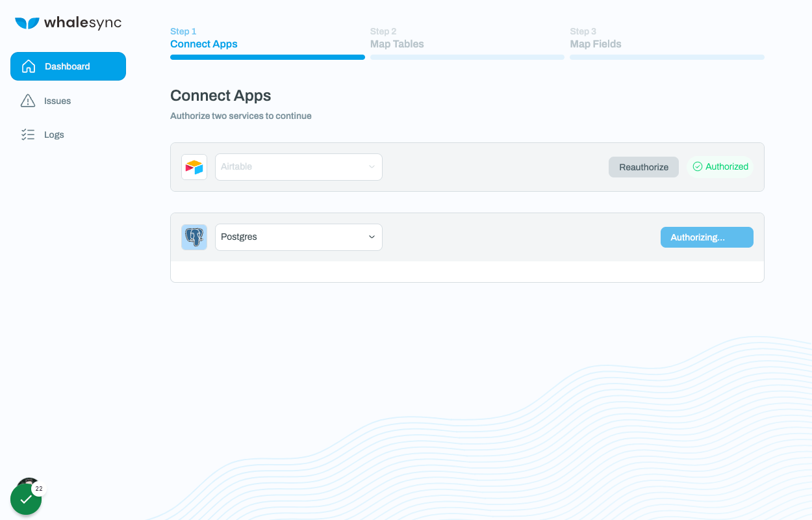812x520 pixels.
Task: Click the Authorizing button
Action: [x=707, y=237]
